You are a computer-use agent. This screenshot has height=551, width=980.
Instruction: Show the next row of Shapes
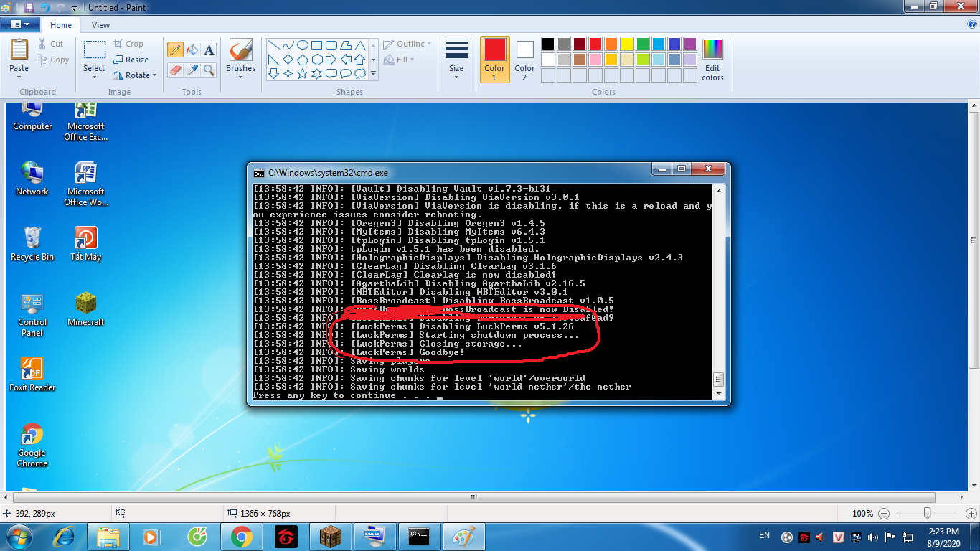[373, 59]
